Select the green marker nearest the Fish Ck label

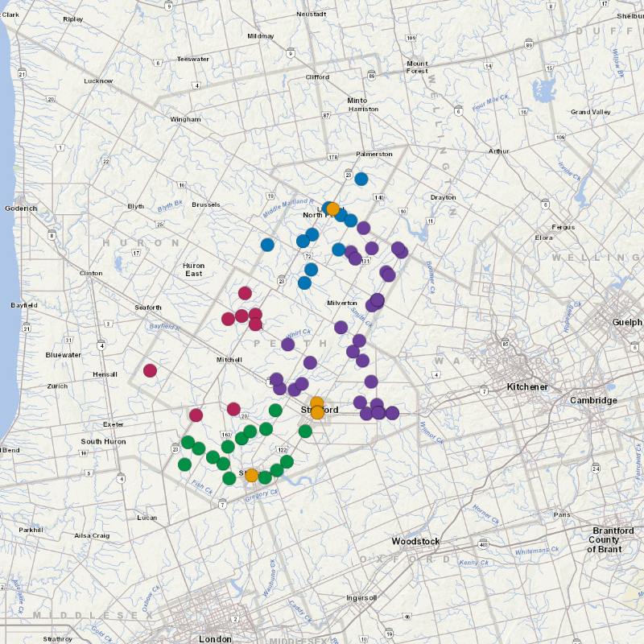tap(229, 478)
